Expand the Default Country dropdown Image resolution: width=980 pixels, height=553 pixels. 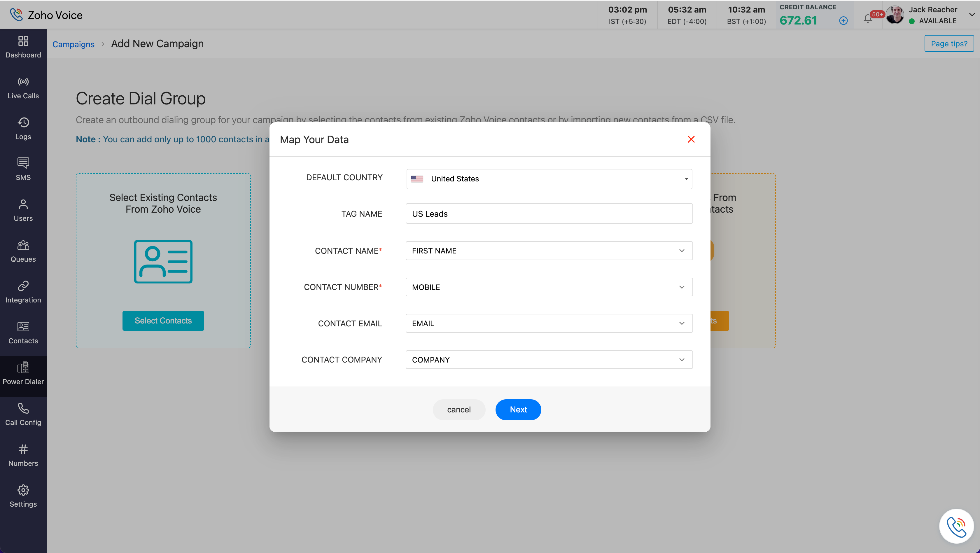click(x=549, y=179)
